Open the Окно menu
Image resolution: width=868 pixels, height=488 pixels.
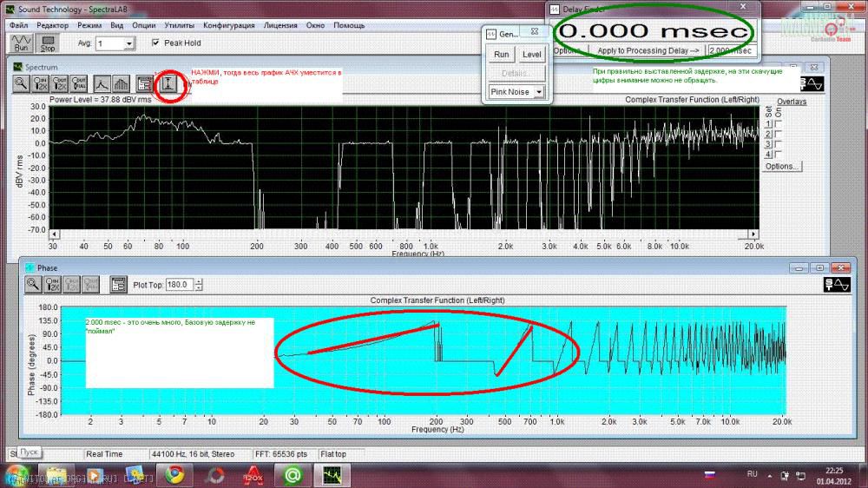(x=315, y=25)
